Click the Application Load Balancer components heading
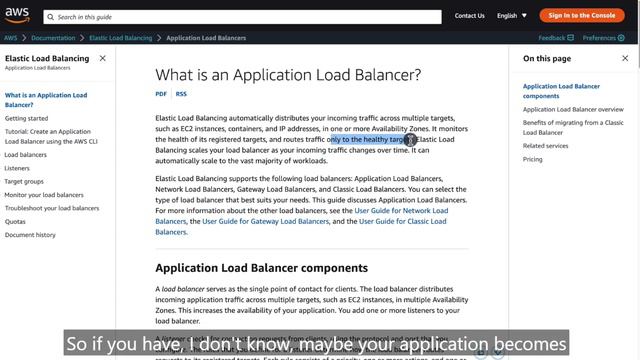640x360 pixels. click(262, 268)
